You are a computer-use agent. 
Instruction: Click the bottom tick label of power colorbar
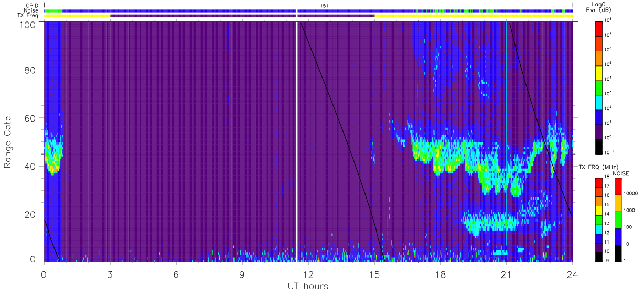point(610,152)
